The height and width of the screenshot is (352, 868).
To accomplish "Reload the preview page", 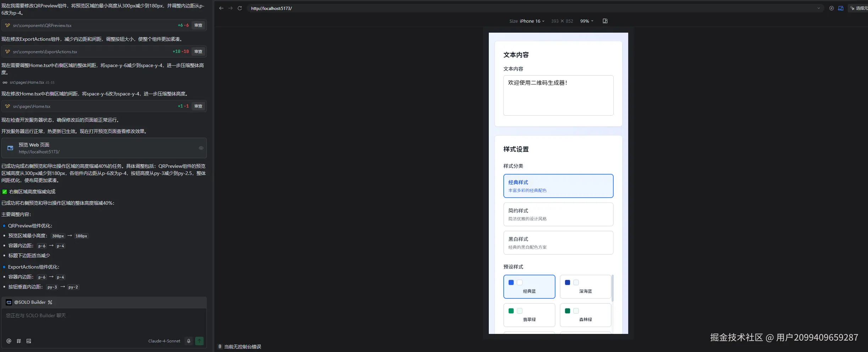I will pos(240,8).
